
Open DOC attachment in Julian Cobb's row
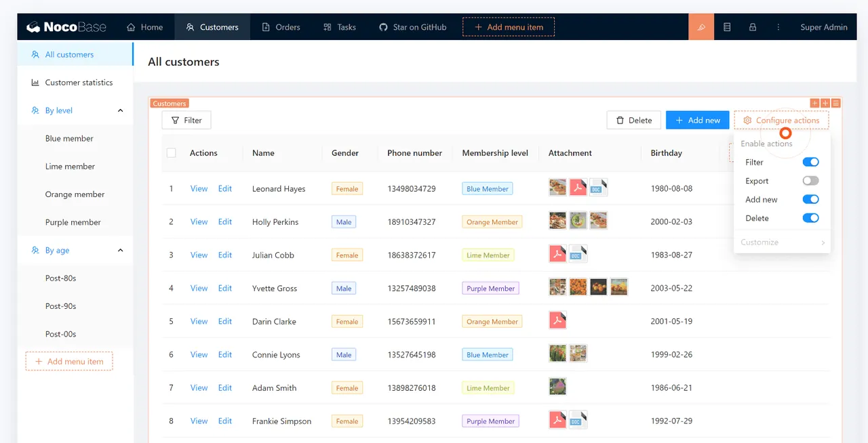click(578, 254)
